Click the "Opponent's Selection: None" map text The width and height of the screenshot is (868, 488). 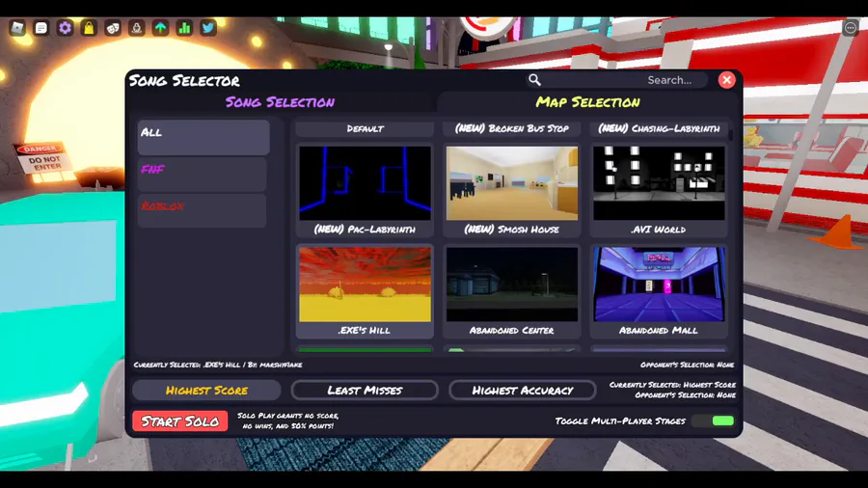687,365
